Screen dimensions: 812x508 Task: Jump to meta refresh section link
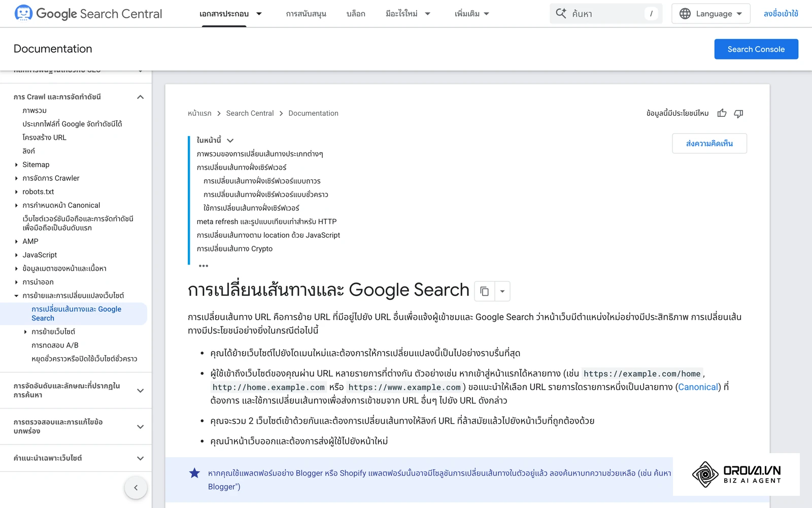click(x=266, y=221)
